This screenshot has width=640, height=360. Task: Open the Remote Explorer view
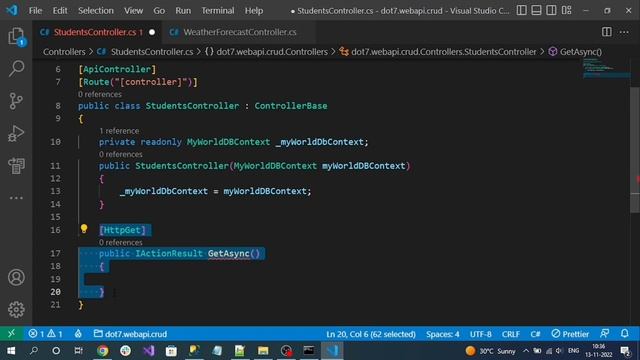coord(16,166)
